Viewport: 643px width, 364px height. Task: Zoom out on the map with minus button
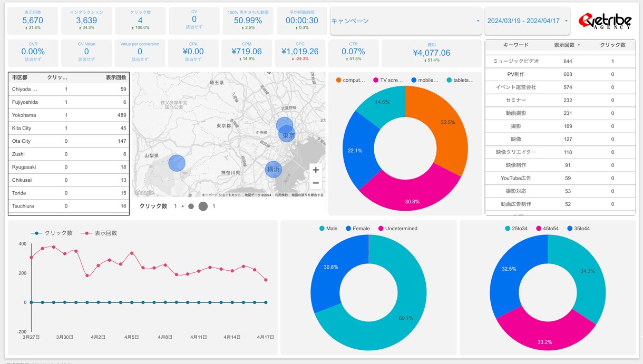316,183
